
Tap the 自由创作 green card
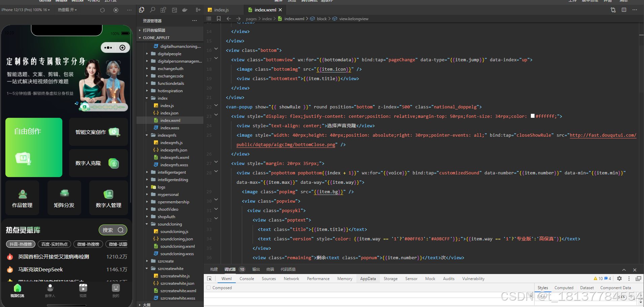tap(34, 147)
